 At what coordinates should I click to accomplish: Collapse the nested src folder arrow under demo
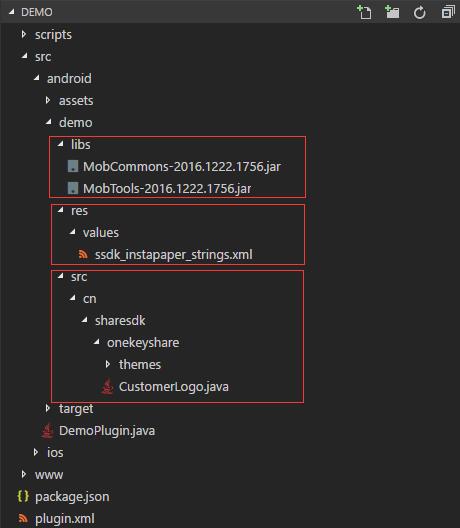[60, 276]
